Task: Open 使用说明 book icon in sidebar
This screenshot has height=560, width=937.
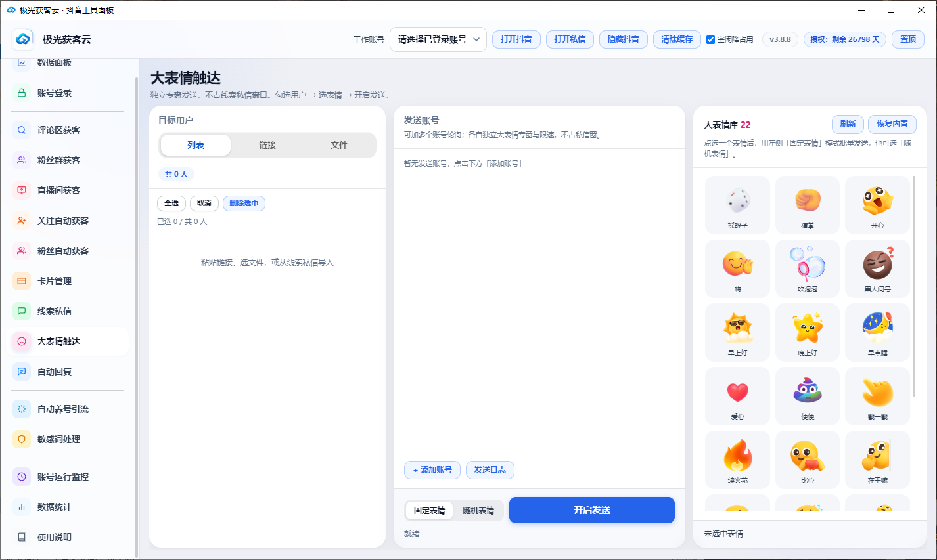Action: pos(22,537)
